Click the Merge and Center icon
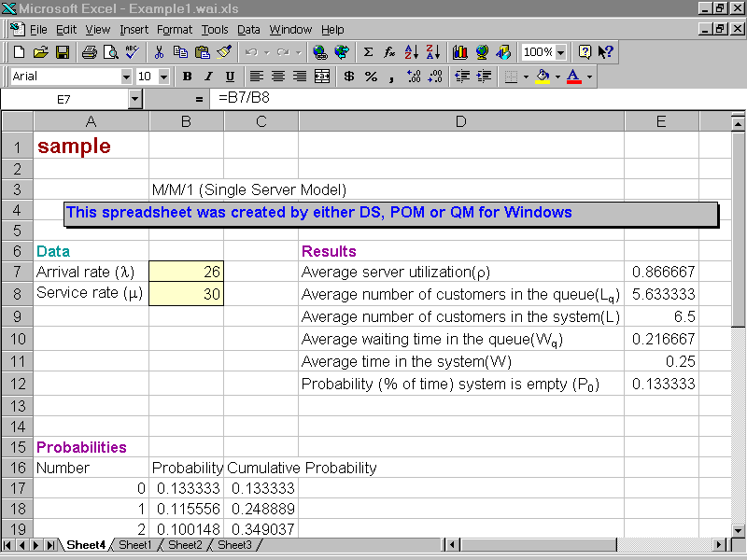 click(x=322, y=77)
